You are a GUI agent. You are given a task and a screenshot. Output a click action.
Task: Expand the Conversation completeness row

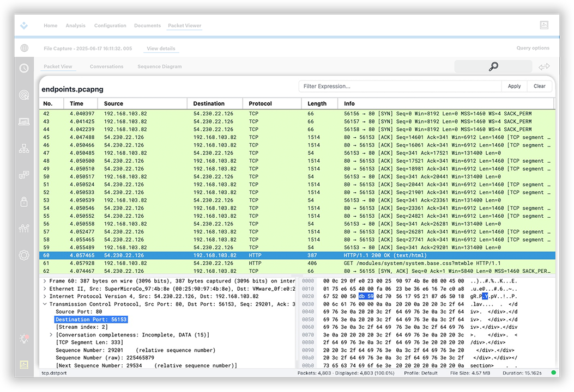(51, 335)
